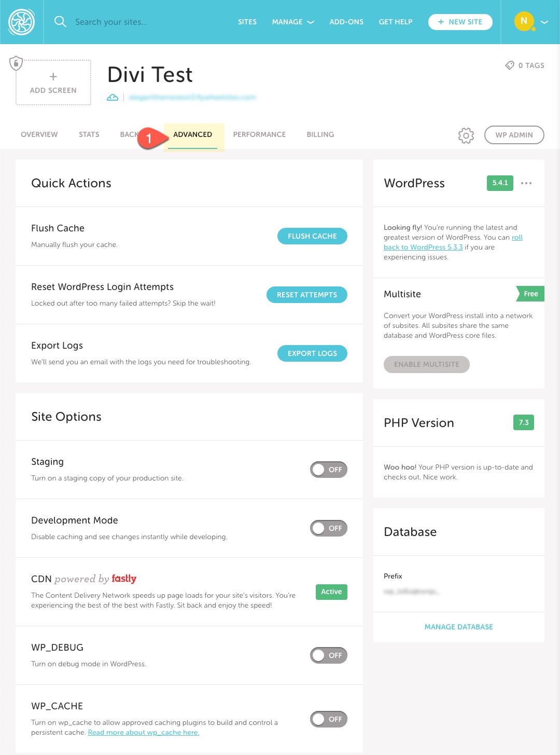Expand the Manage dropdown menu

(x=293, y=22)
